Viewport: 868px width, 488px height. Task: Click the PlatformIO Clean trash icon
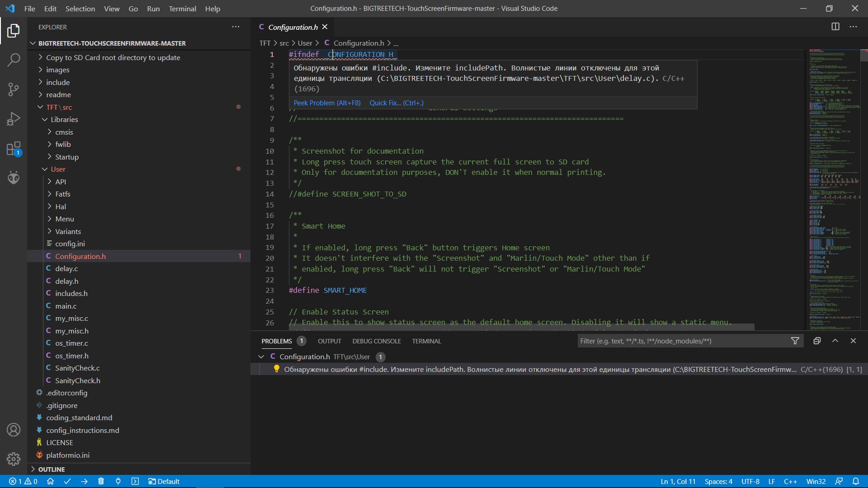click(101, 482)
